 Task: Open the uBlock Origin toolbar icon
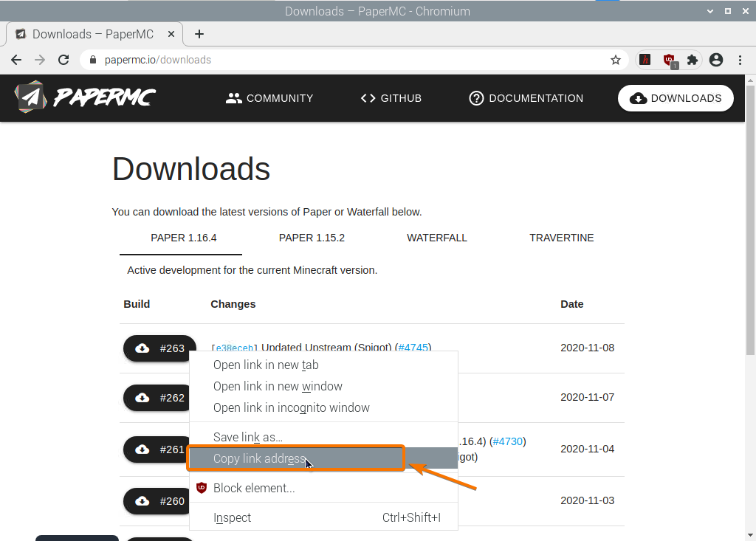(x=670, y=61)
